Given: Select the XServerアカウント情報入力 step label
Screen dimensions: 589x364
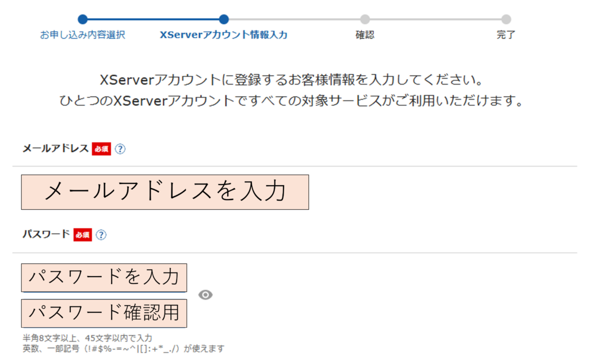Looking at the screenshot, I should click(224, 35).
